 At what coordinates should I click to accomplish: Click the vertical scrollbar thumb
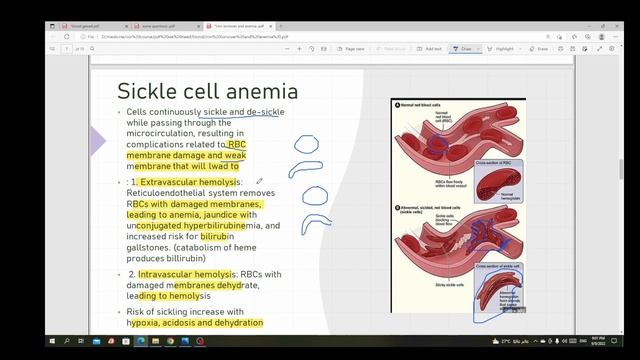point(621,169)
